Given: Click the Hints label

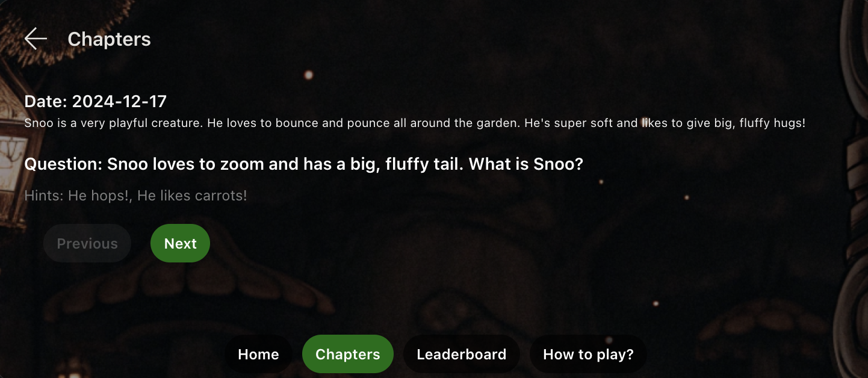Looking at the screenshot, I should click(x=44, y=196).
